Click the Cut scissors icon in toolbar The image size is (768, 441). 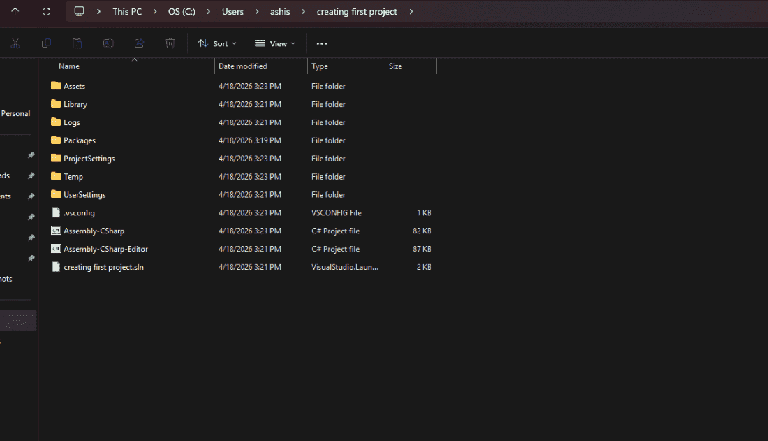click(15, 44)
